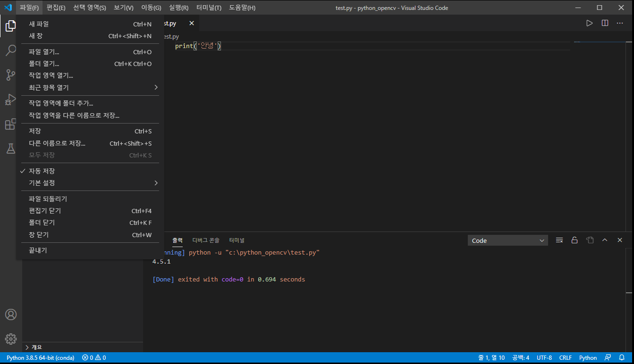The image size is (634, 364).
Task: Open the 실행(R) menu
Action: click(178, 8)
